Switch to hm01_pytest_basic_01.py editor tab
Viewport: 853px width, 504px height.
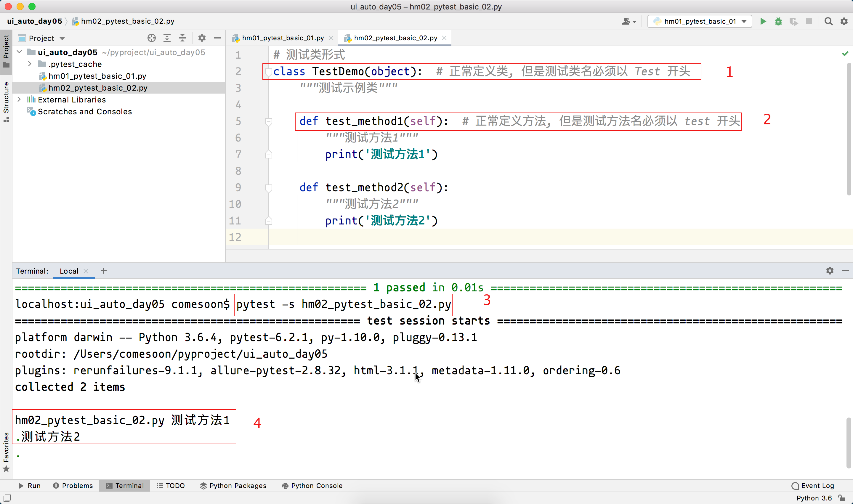(x=282, y=38)
